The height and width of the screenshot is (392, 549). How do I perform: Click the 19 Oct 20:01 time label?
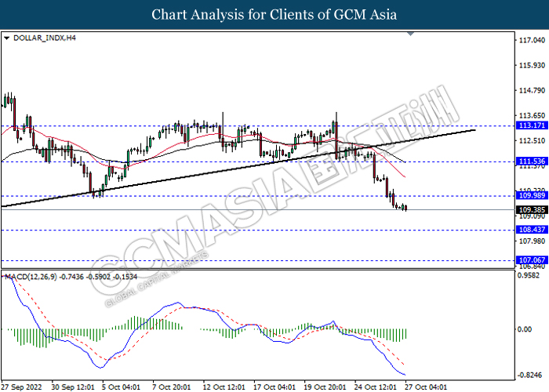pyautogui.click(x=325, y=387)
